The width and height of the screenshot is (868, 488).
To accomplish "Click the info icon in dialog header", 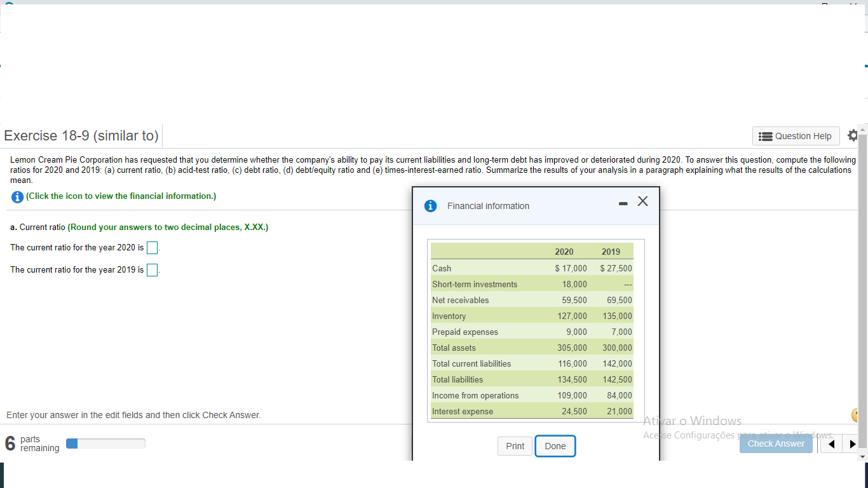I will [431, 206].
